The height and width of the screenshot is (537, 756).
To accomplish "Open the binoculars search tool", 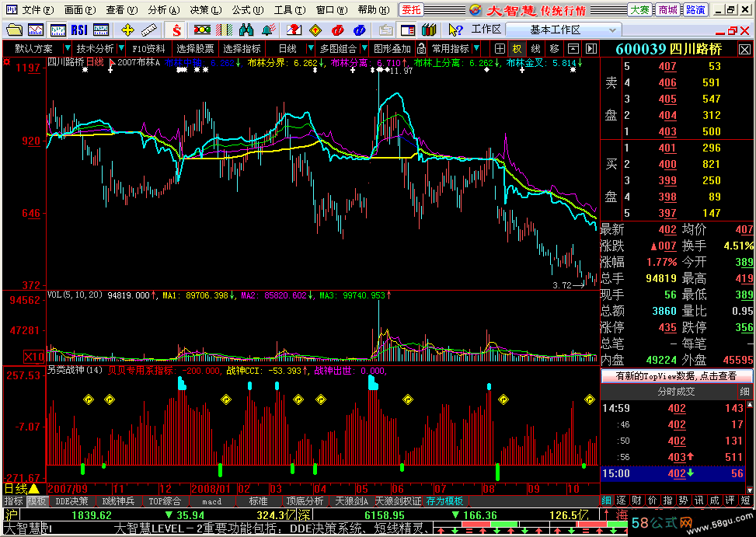I will point(246,30).
